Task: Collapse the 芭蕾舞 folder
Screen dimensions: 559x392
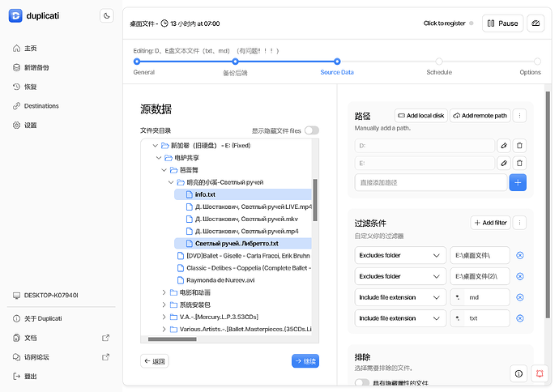Action: point(164,170)
